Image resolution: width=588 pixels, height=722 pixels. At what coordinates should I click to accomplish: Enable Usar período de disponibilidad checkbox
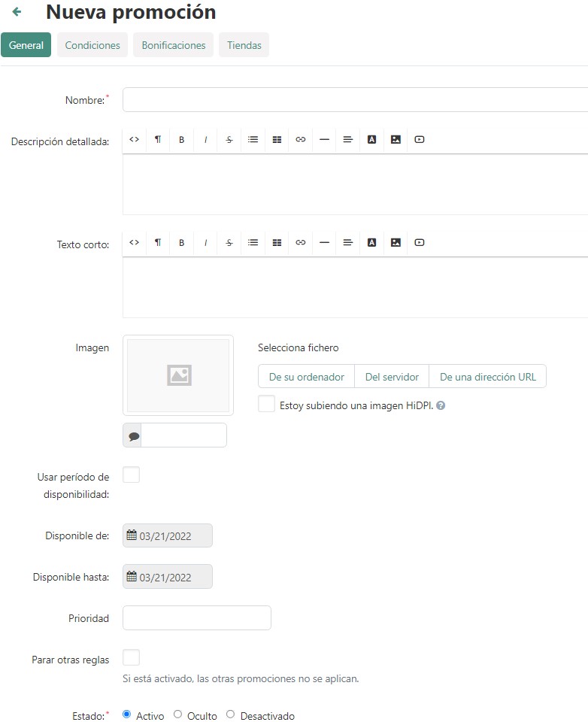tap(131, 475)
